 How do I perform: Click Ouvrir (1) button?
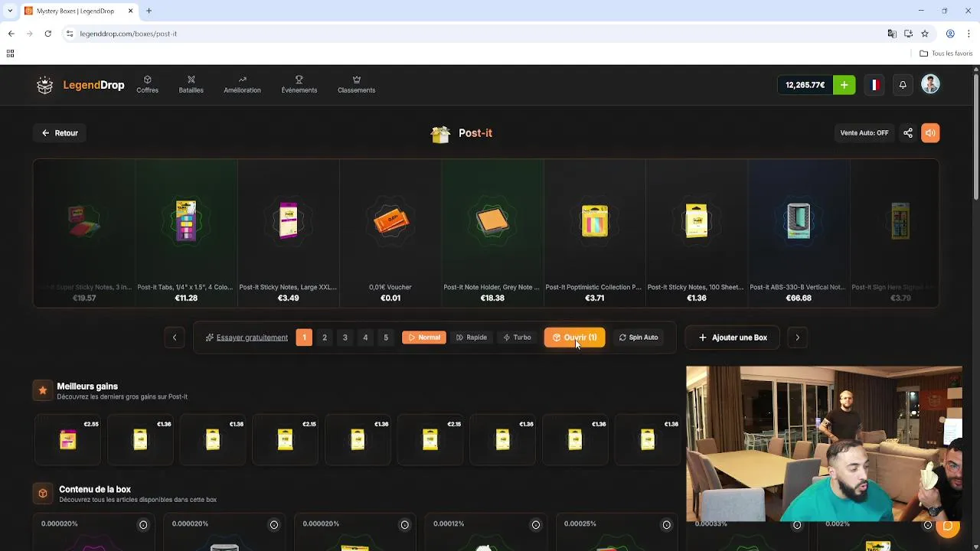coord(575,337)
